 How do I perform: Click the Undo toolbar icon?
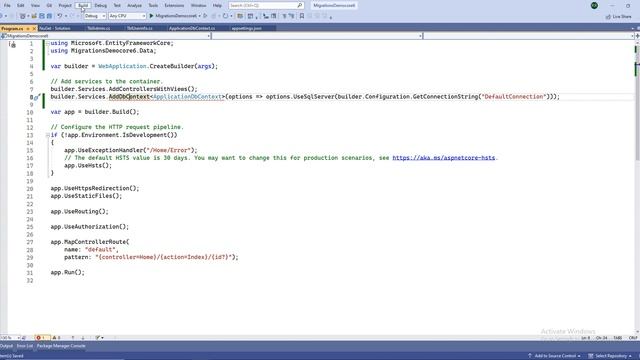point(60,16)
